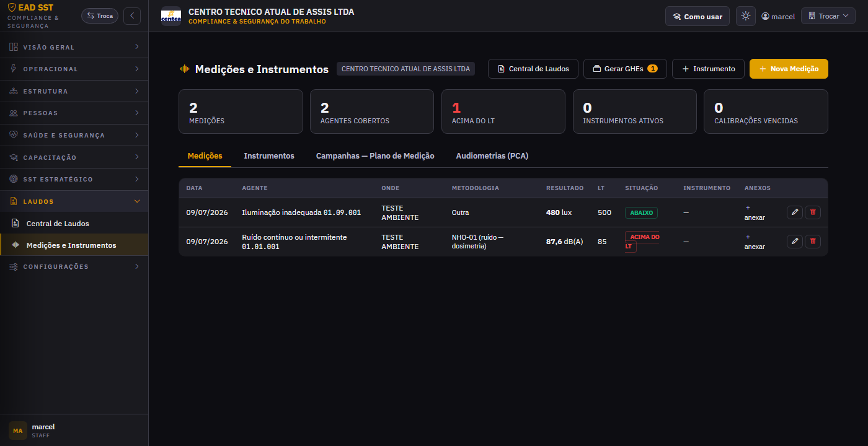Click the Acima do LT card
This screenshot has height=446, width=868.
[503, 111]
